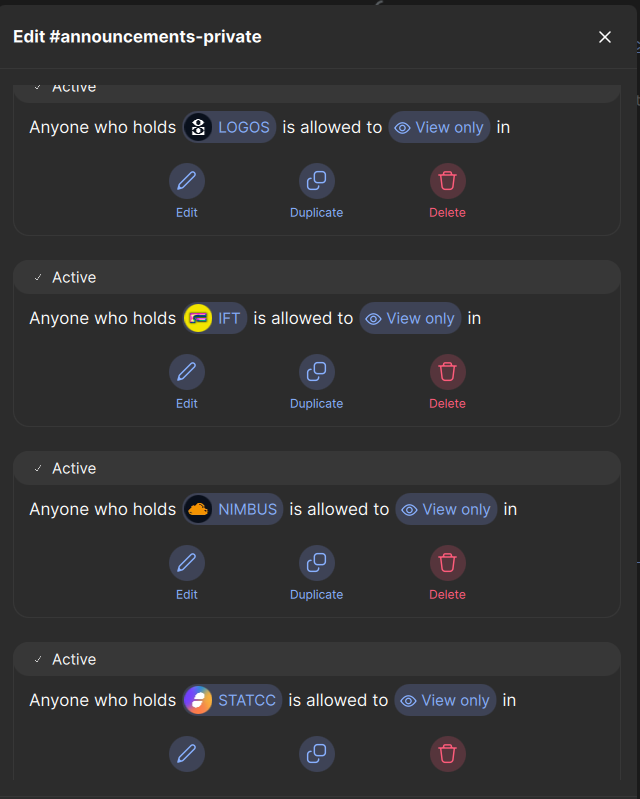The height and width of the screenshot is (799, 640).
Task: Click the trash icon under STATCC permission
Action: 447,754
